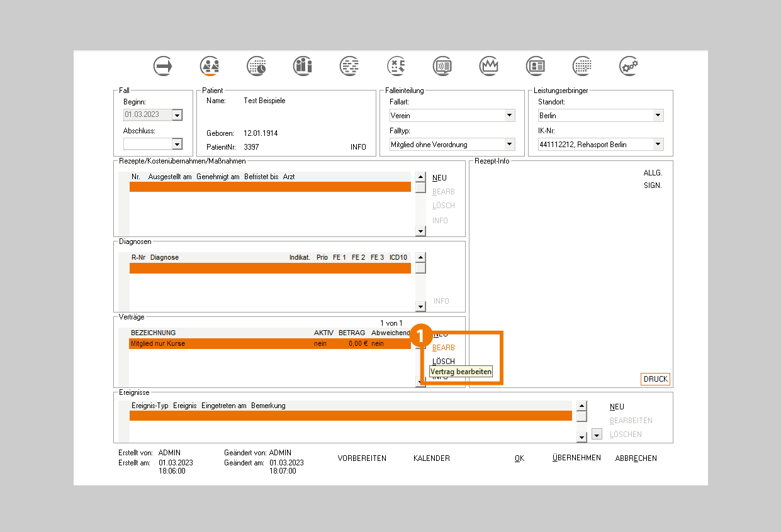The width and height of the screenshot is (781, 532).
Task: Open the calendar with clock icon
Action: coord(256,65)
